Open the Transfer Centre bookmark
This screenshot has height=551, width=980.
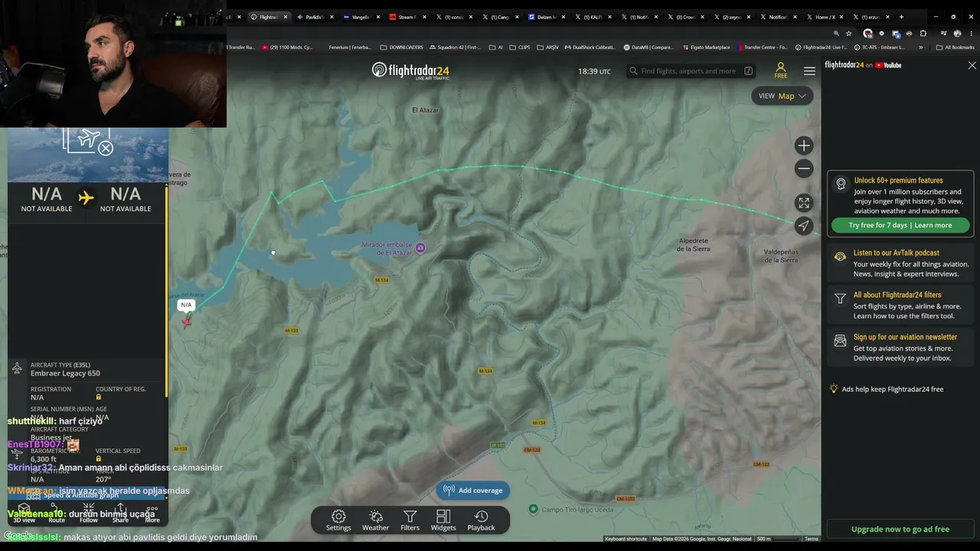point(763,47)
